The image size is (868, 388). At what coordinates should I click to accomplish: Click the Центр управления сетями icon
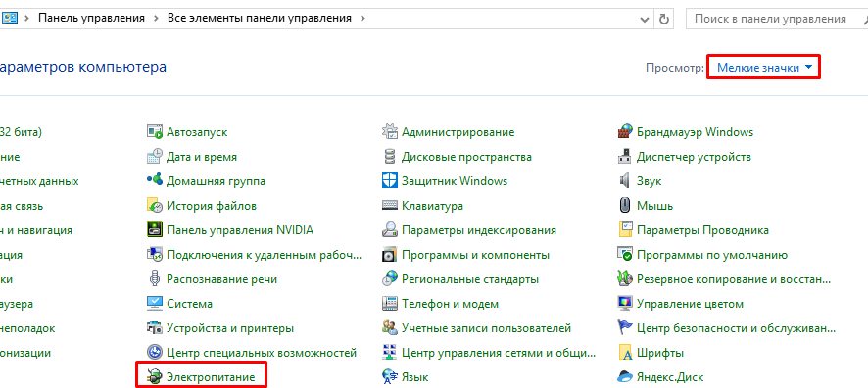(390, 352)
